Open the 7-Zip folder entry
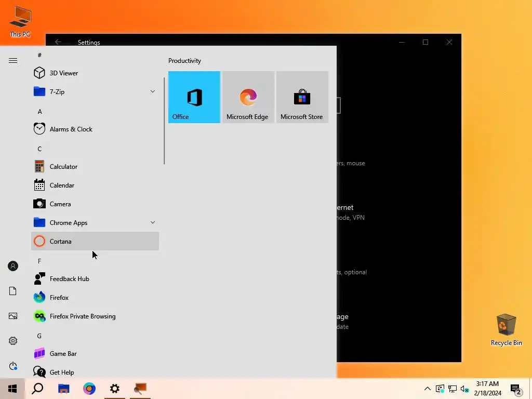The width and height of the screenshot is (532, 399). pos(95,91)
